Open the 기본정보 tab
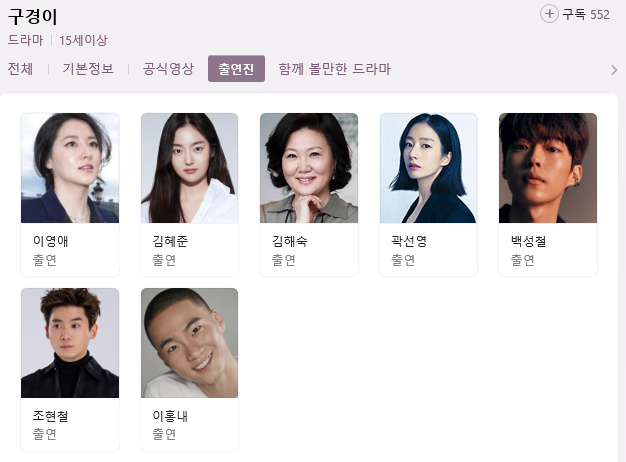Screen dimensions: 626x462 tap(88, 69)
